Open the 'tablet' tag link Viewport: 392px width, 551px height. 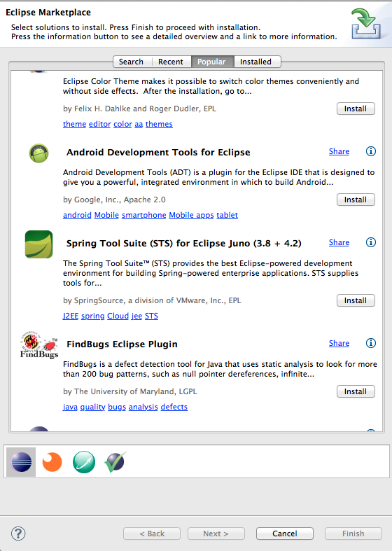(227, 215)
